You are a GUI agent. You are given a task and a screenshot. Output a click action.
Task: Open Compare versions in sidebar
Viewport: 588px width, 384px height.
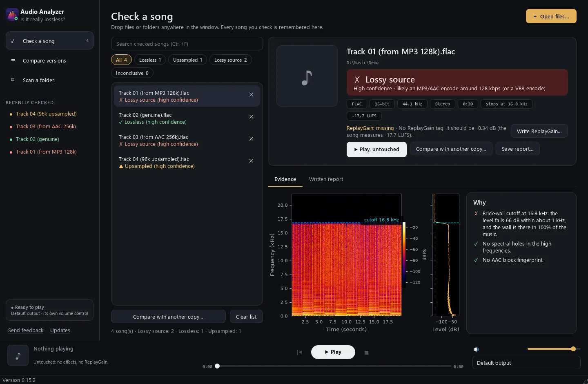49,60
